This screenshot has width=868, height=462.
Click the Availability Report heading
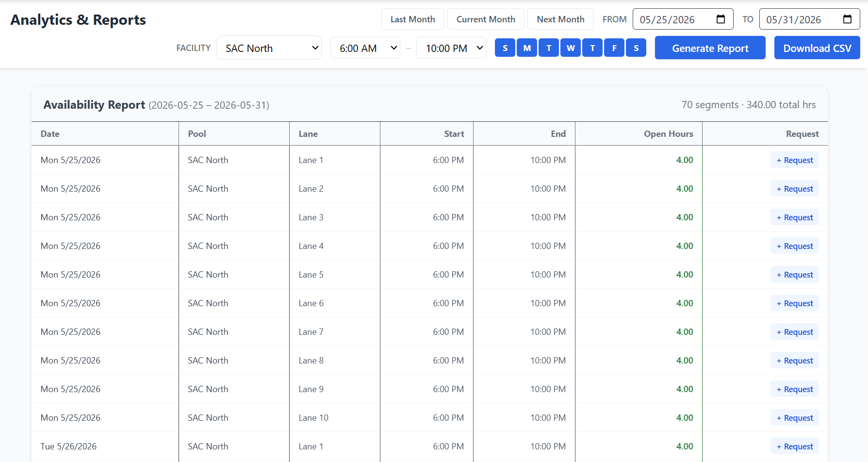tap(94, 105)
